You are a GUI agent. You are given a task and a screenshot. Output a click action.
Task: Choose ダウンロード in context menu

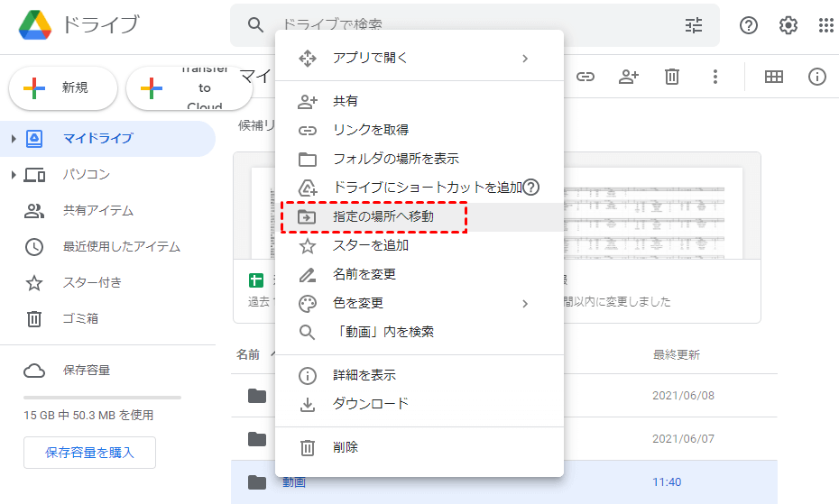coord(419,404)
